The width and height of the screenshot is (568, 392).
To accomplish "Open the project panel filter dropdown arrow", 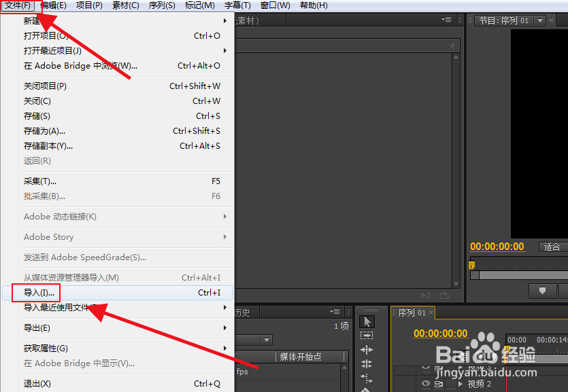I will point(267,340).
